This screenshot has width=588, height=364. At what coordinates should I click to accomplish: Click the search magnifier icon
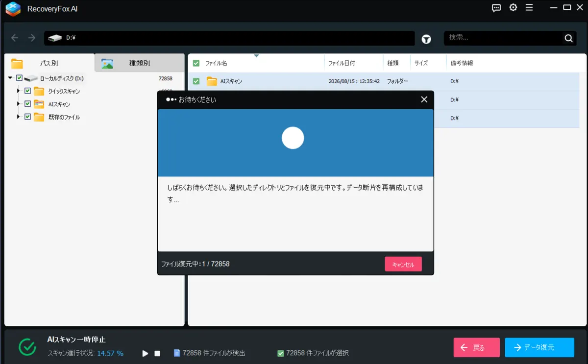(568, 38)
